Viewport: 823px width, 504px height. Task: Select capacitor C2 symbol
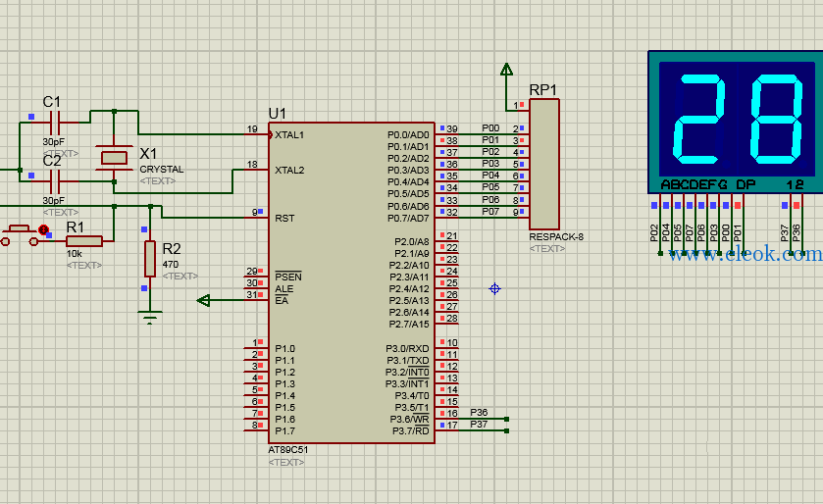(x=55, y=181)
